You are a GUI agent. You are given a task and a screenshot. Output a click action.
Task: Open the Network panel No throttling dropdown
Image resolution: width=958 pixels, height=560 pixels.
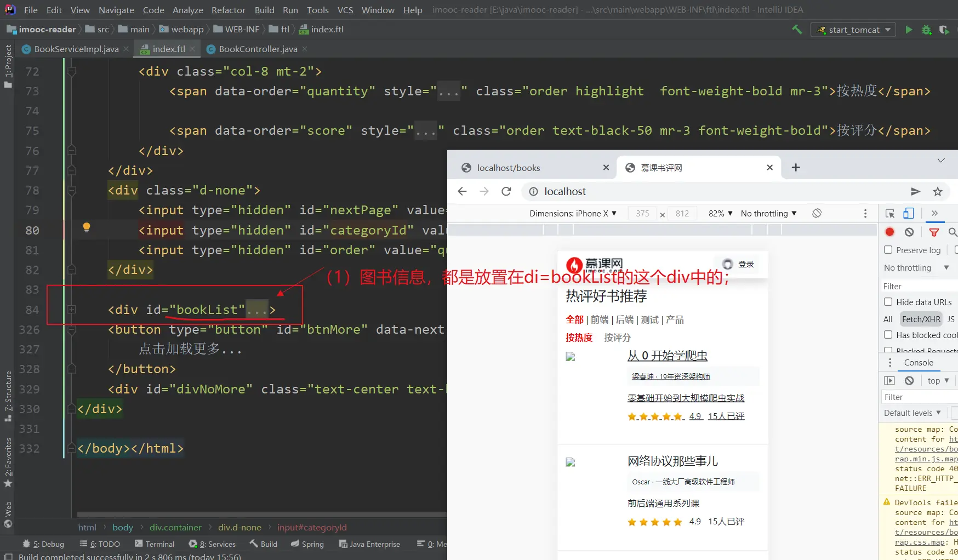pyautogui.click(x=916, y=268)
